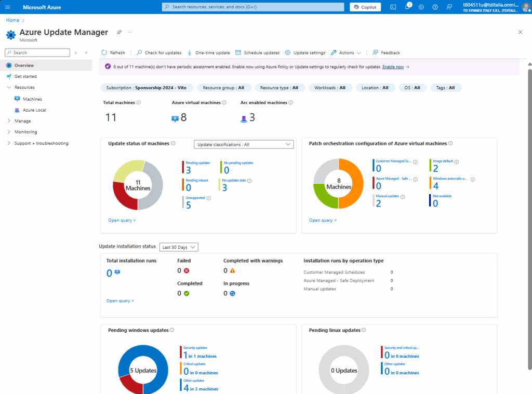Open portal settings gear in top bar
The image size is (532, 394).
[x=421, y=7]
